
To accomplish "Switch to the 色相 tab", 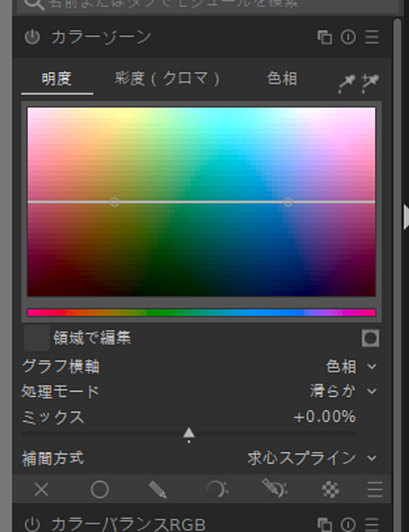I will click(282, 79).
